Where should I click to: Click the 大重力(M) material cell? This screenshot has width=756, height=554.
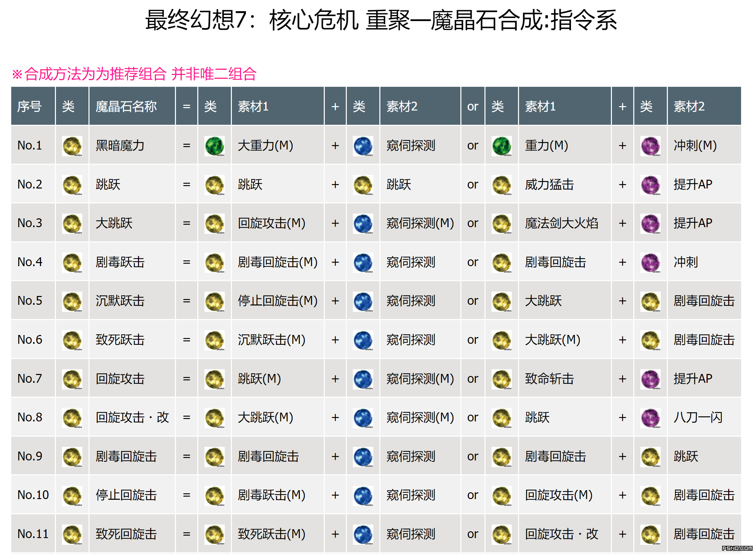pyautogui.click(x=278, y=145)
